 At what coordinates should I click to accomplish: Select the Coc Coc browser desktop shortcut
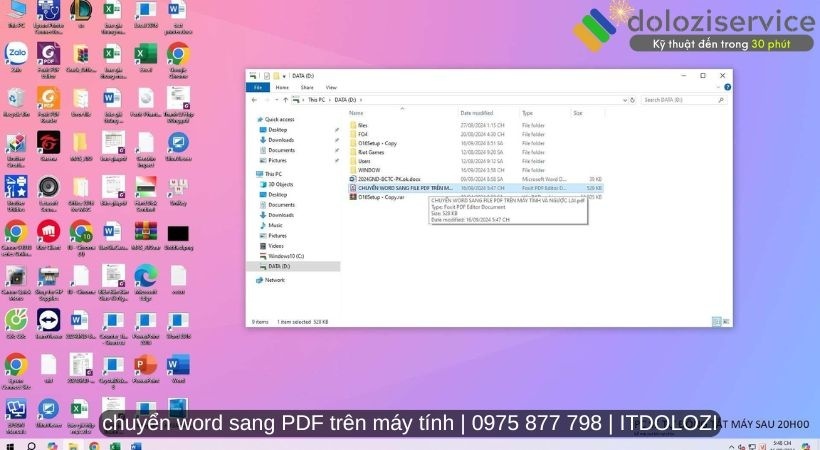point(16,324)
